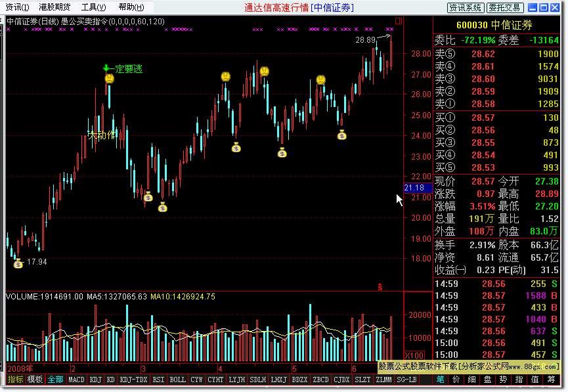
Task: Switch to KDJ-TDX indicator
Action: click(133, 380)
